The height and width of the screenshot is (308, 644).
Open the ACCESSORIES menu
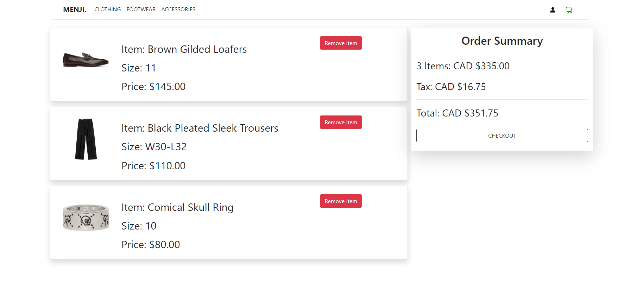pos(178,10)
